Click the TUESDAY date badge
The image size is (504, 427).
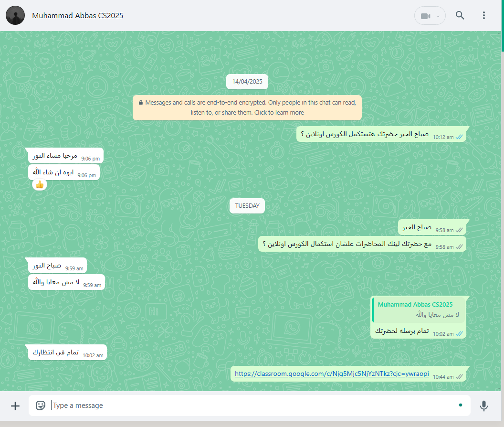point(247,205)
